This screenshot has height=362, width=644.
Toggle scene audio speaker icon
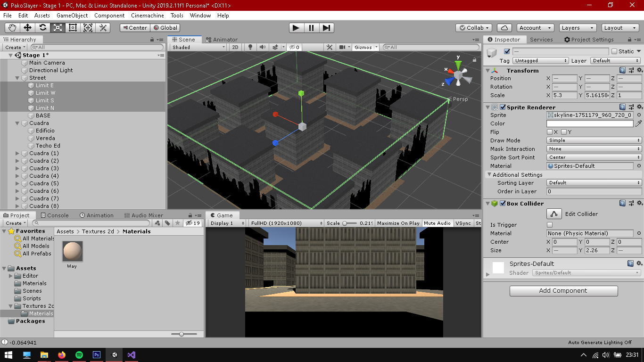[262, 47]
